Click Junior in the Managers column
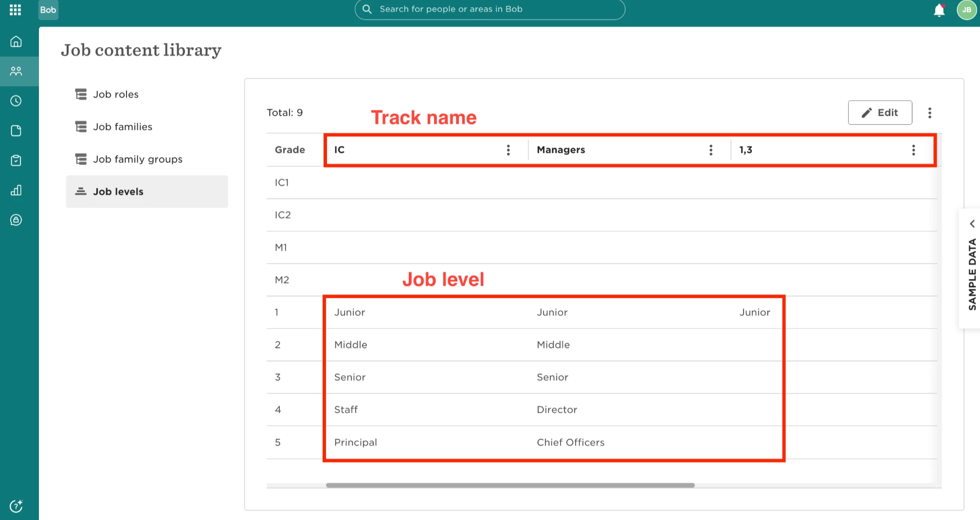 552,313
